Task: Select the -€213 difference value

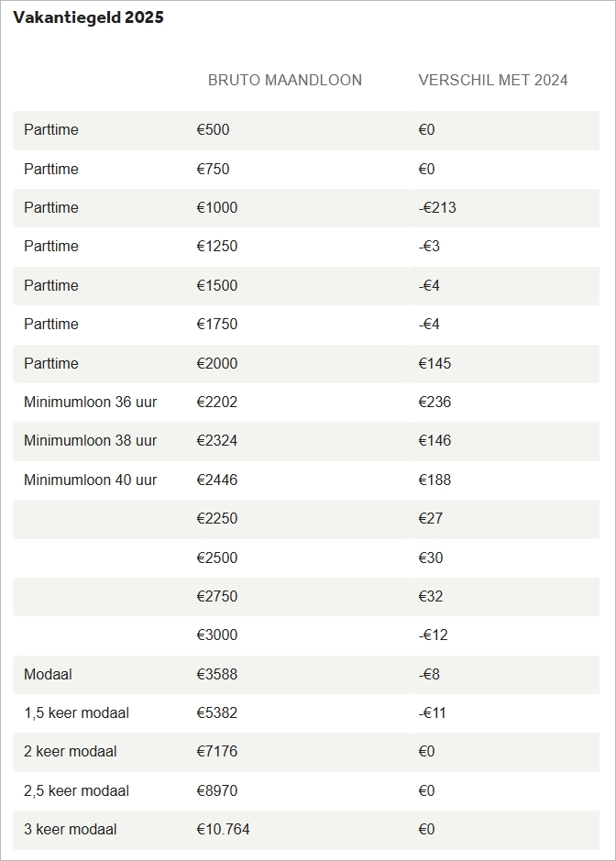Action: click(437, 208)
